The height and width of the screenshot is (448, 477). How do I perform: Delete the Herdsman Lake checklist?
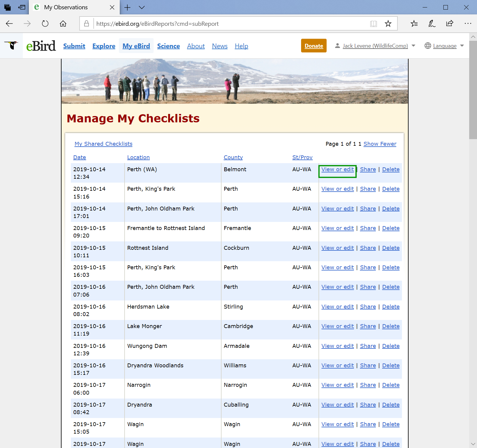pyautogui.click(x=391, y=306)
